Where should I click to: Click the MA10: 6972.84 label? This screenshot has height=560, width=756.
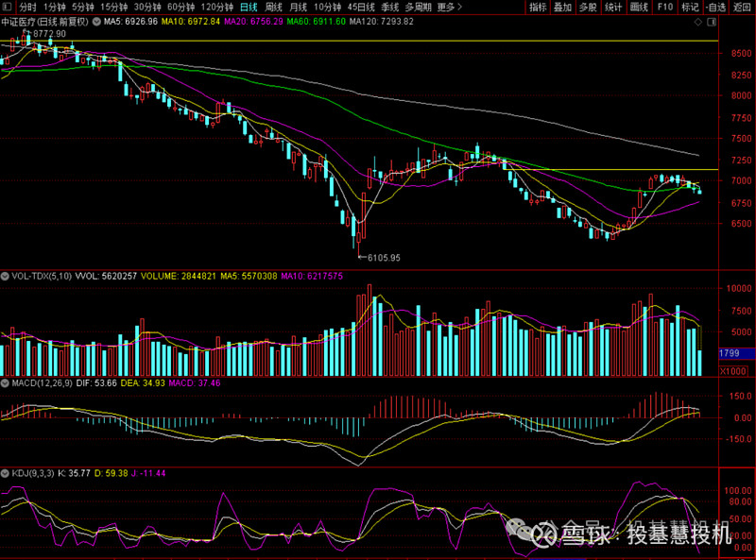click(x=191, y=22)
